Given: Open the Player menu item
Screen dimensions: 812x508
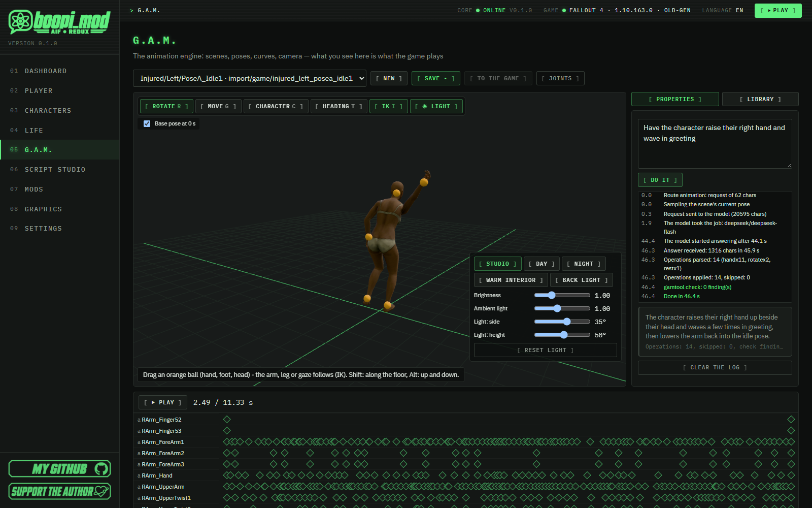Looking at the screenshot, I should 60,91.
